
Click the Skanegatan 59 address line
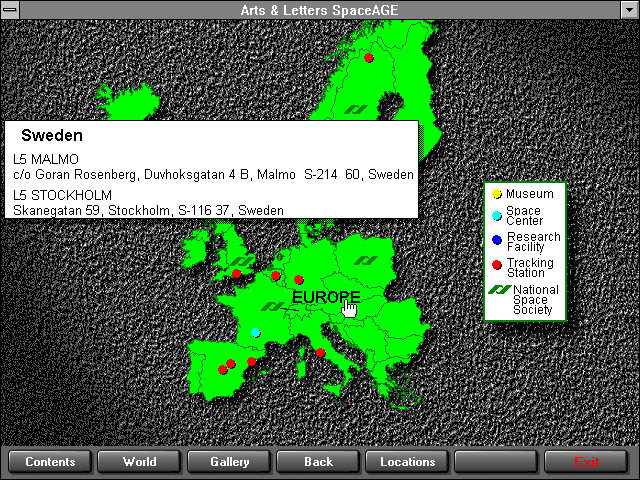[148, 210]
